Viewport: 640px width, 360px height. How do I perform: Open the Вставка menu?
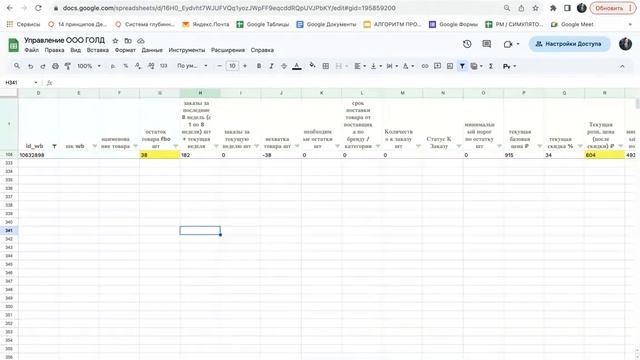coord(98,50)
